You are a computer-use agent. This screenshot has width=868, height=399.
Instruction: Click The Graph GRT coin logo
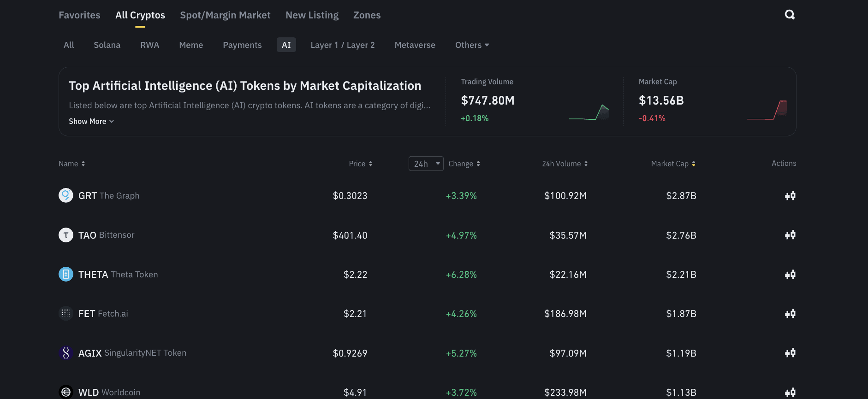point(66,195)
